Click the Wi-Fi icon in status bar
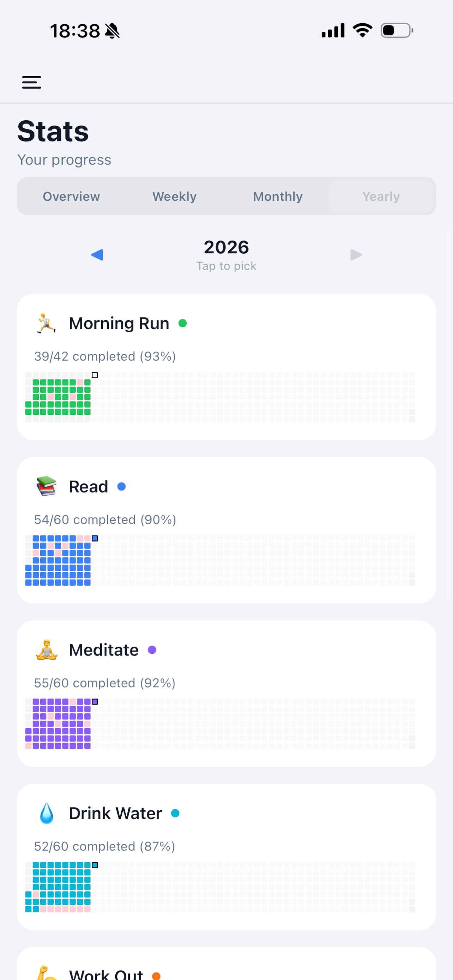453x980 pixels. [362, 30]
